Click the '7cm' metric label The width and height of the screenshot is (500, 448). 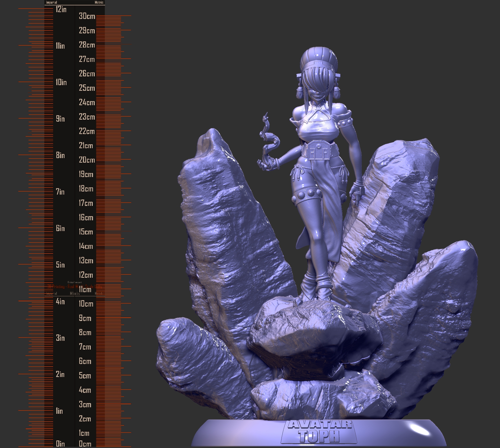tap(85, 347)
